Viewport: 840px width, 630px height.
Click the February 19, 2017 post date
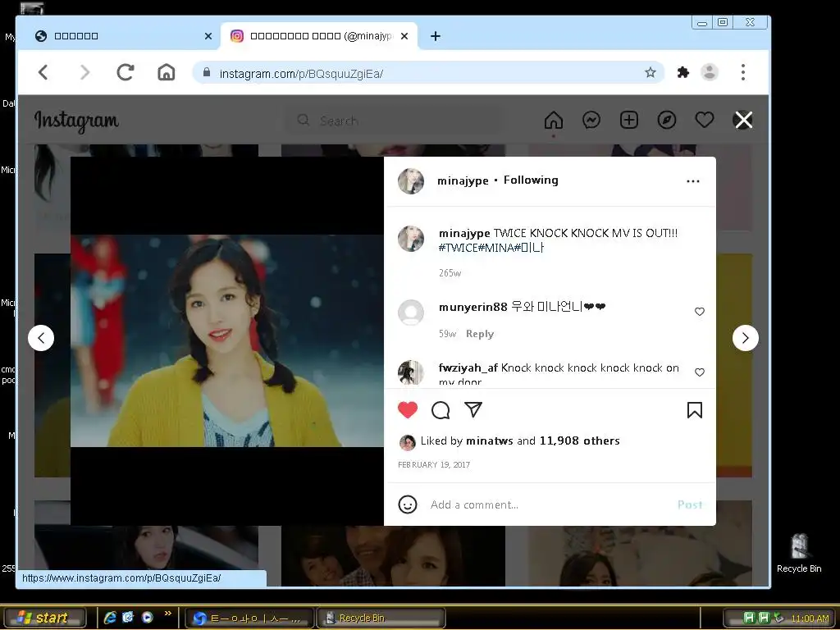(434, 465)
